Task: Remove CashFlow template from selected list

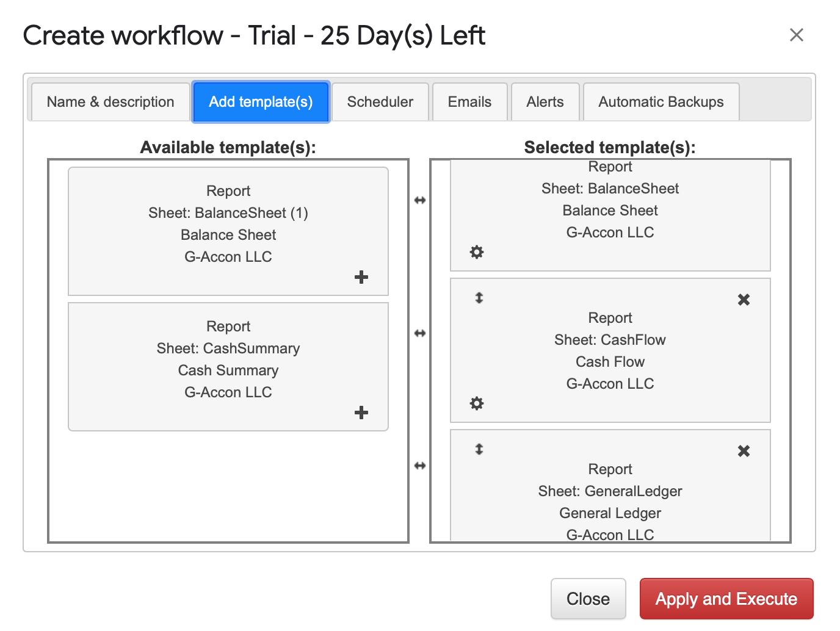Action: [x=744, y=300]
